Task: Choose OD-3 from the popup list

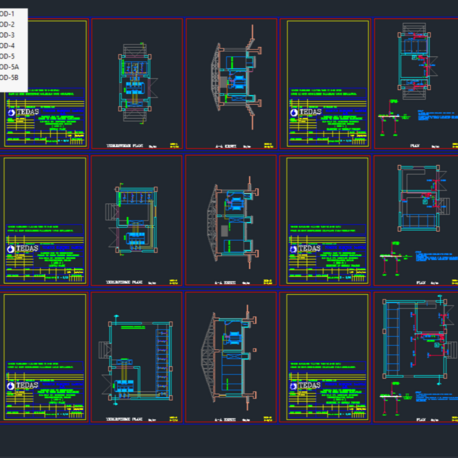Action: click(x=7, y=35)
